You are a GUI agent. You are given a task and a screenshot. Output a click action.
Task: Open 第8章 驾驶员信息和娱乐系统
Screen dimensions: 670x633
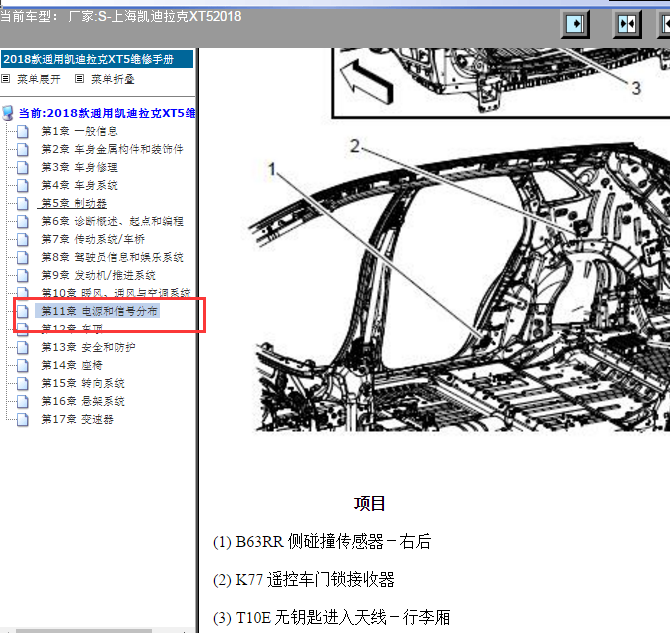point(112,257)
